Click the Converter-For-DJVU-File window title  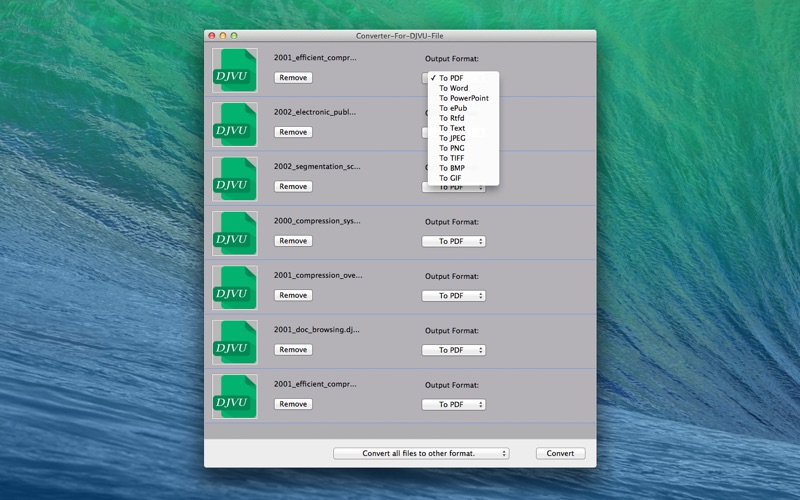399,36
